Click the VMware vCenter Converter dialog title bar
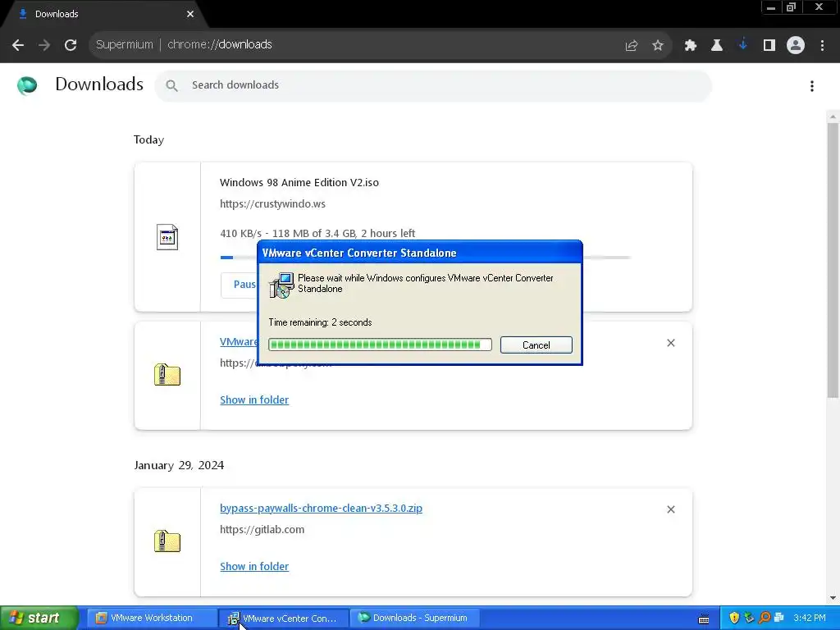The image size is (840, 630). tap(419, 253)
